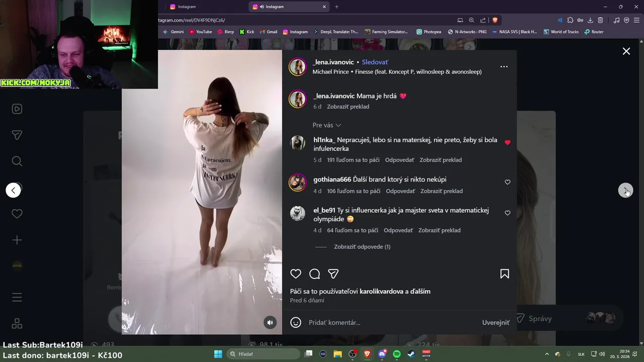Like the reel with the heart icon
The image size is (644, 362).
[296, 274]
